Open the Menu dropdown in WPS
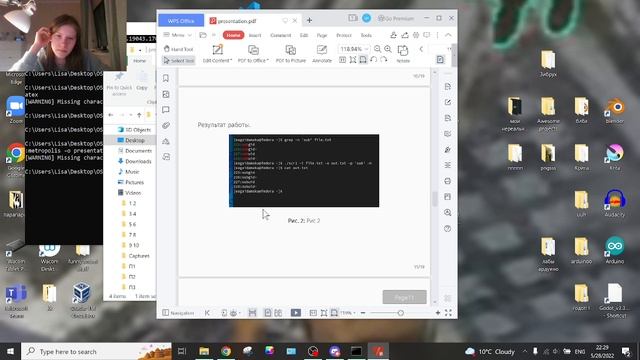This screenshot has width=640, height=360. pos(177,35)
